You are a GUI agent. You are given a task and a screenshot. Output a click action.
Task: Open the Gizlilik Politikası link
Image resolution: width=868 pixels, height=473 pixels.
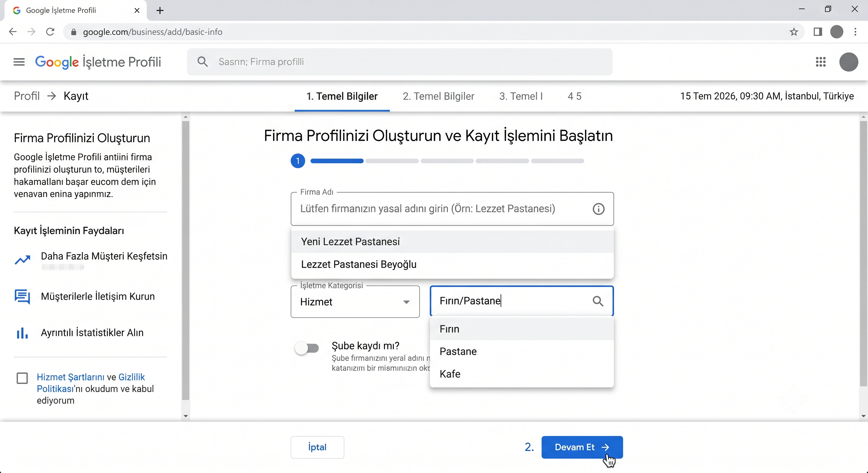[91, 383]
